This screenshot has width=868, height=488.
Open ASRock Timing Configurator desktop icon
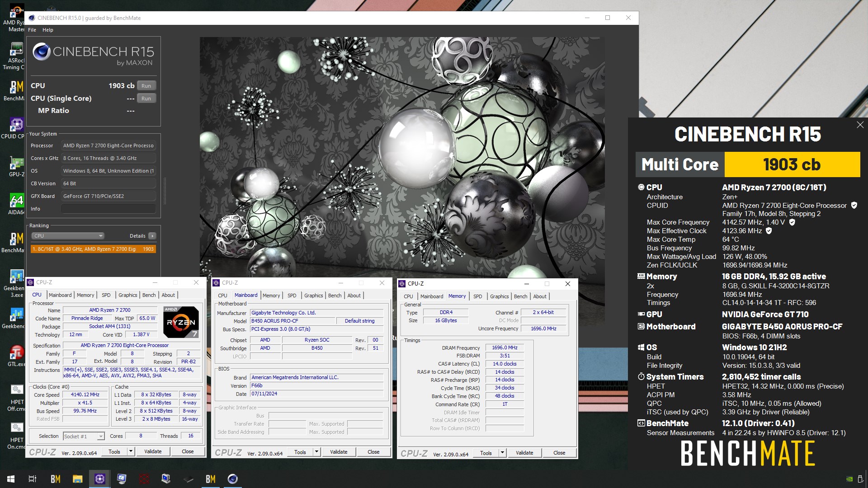point(14,56)
